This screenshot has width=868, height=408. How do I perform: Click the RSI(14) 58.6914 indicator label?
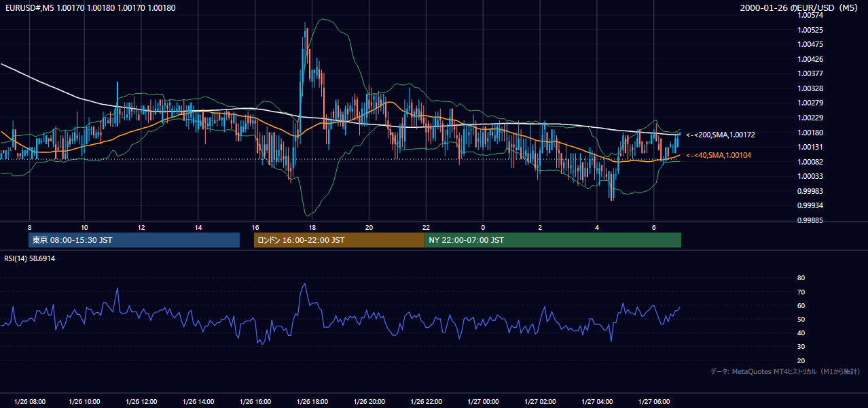(x=30, y=259)
